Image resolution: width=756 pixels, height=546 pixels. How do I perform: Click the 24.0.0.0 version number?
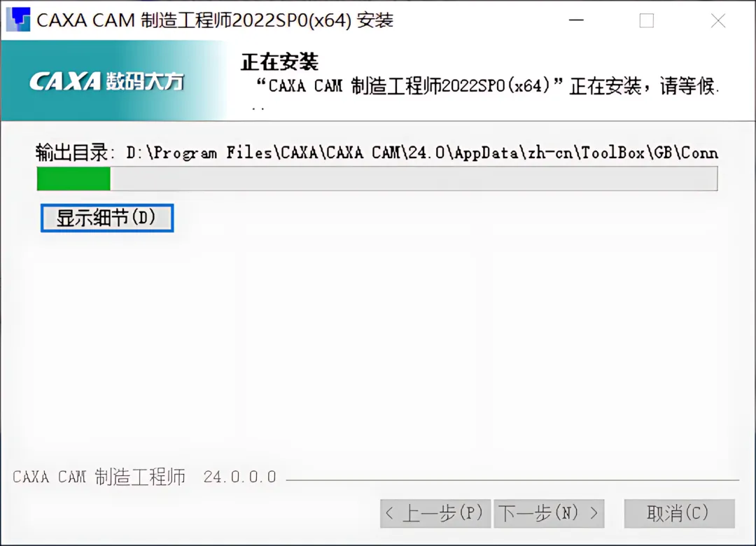[x=239, y=477]
